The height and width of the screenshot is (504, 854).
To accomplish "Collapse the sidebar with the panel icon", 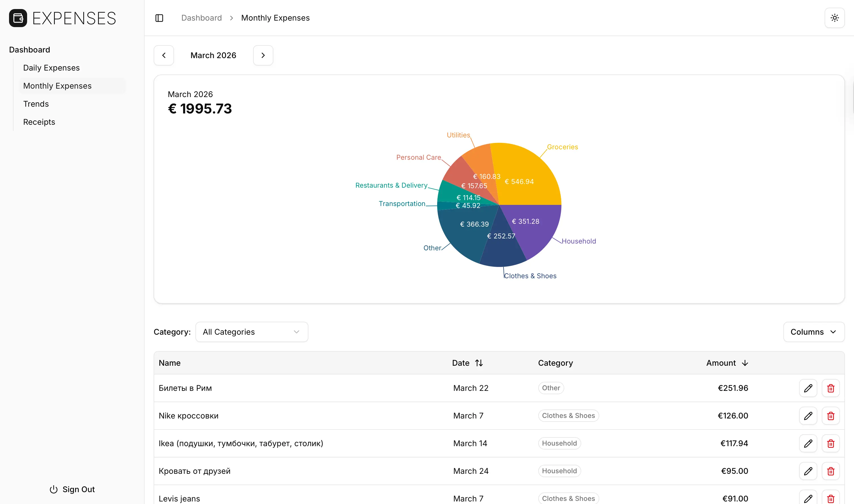I will click(x=159, y=18).
